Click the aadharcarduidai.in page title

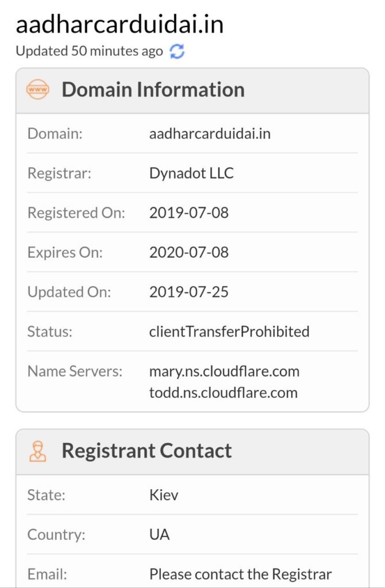tap(120, 24)
